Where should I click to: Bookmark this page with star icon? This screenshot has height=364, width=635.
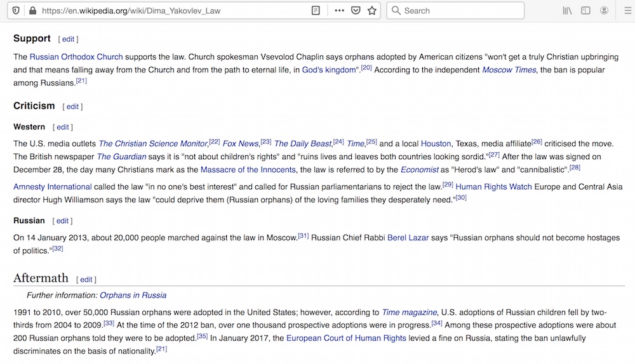click(x=372, y=11)
